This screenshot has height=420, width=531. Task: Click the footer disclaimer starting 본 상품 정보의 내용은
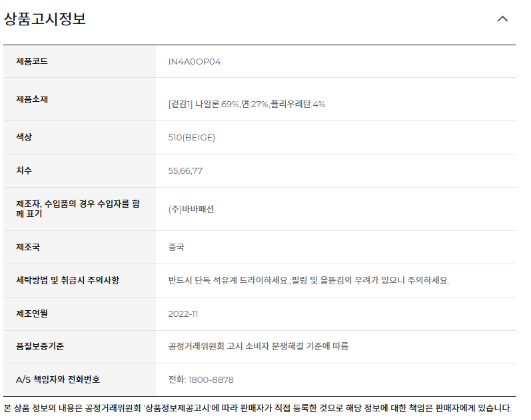257,408
